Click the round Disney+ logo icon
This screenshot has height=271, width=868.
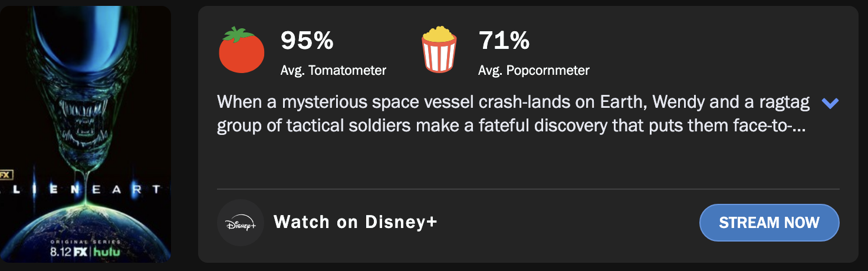point(240,223)
